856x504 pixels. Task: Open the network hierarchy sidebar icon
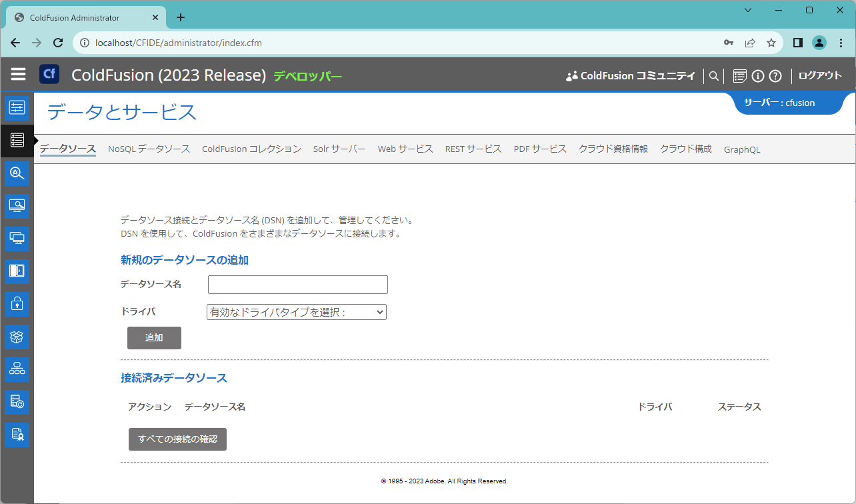pos(17,369)
